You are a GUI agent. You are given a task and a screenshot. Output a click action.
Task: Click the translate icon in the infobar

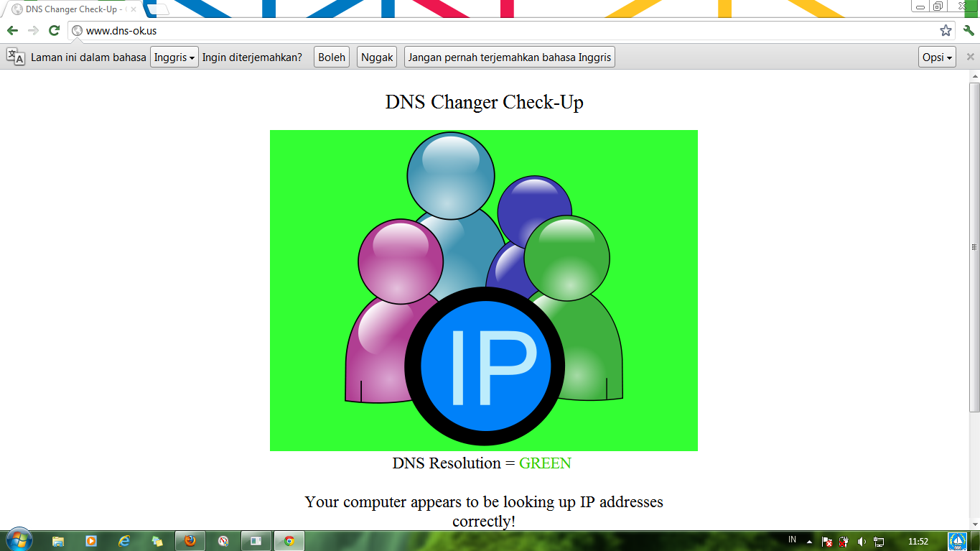point(16,57)
